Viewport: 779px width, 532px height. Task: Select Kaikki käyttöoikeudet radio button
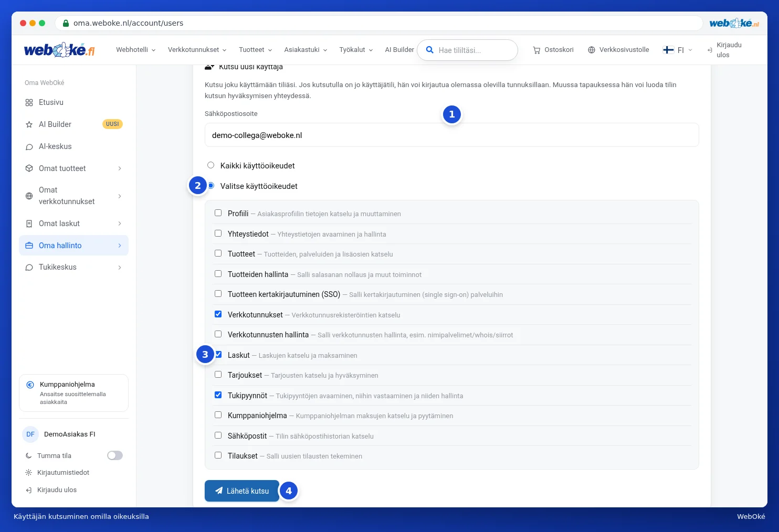210,165
